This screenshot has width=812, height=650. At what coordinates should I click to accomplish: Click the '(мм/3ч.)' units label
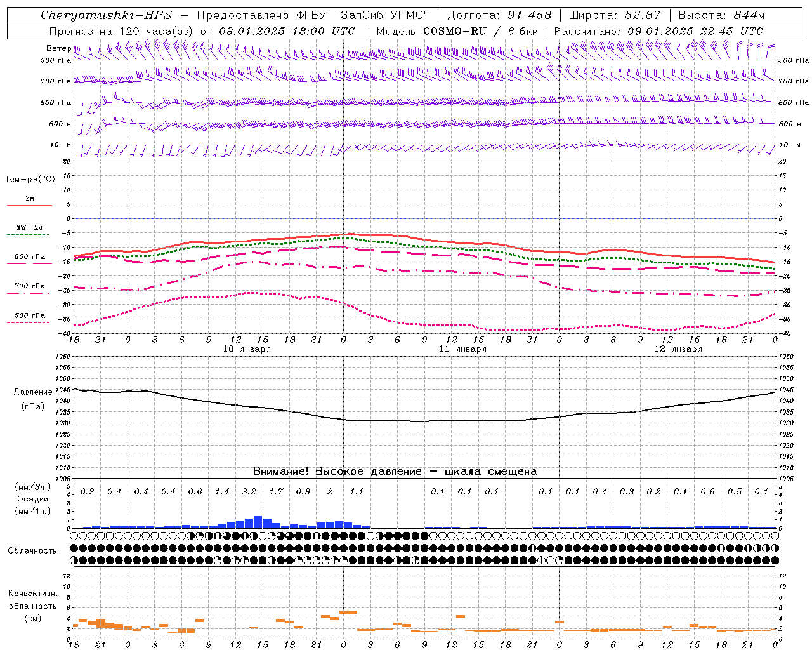click(x=32, y=487)
